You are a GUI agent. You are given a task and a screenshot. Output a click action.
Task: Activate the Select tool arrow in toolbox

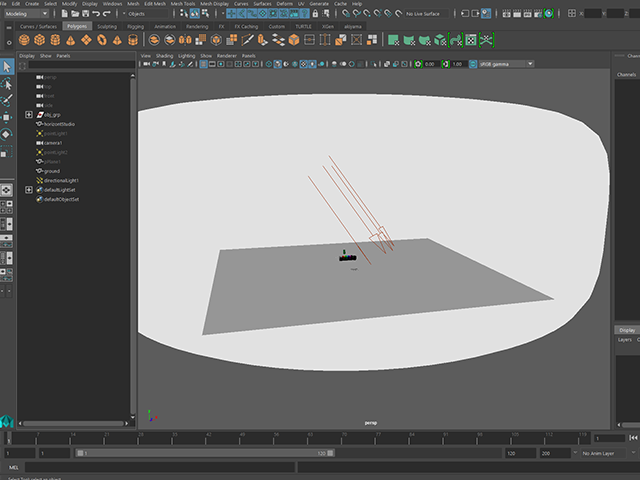(x=7, y=67)
